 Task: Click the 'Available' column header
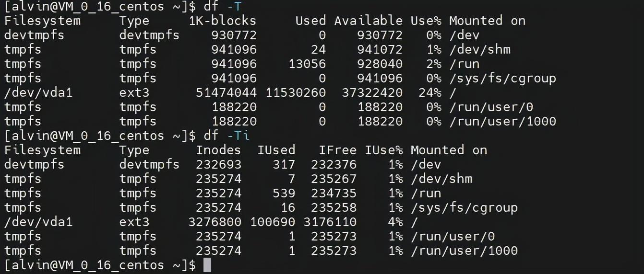coord(369,21)
